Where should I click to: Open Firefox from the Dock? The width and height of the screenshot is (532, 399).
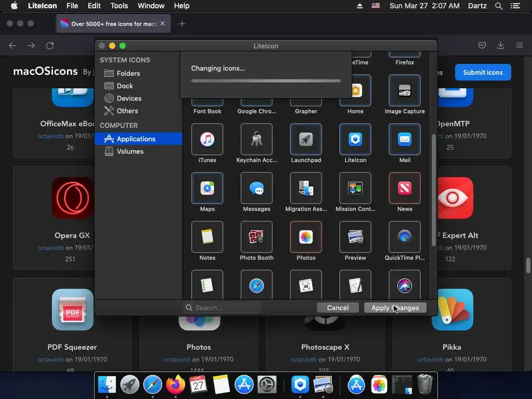pos(176,385)
